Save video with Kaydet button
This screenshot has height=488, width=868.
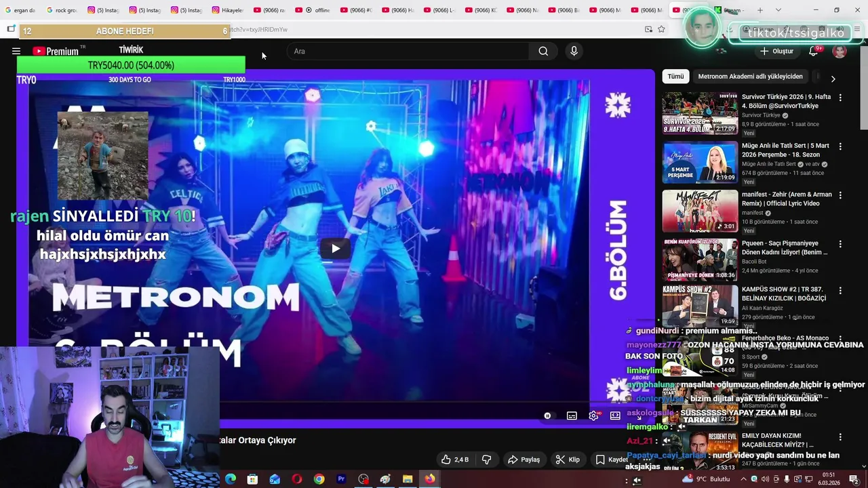point(612,460)
